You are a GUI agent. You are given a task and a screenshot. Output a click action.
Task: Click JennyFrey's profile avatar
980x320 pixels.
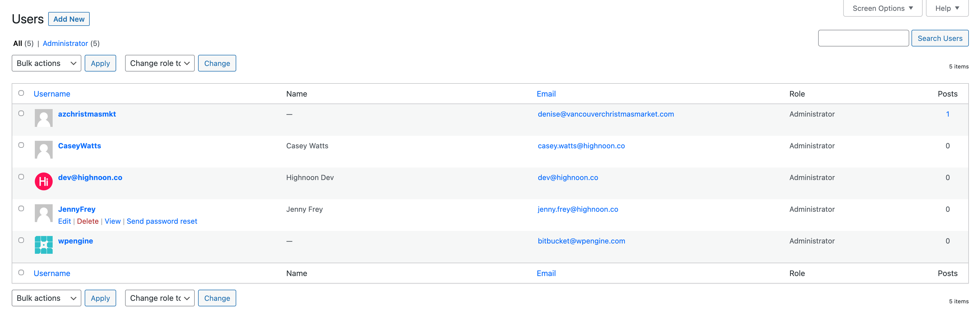coord(44,213)
